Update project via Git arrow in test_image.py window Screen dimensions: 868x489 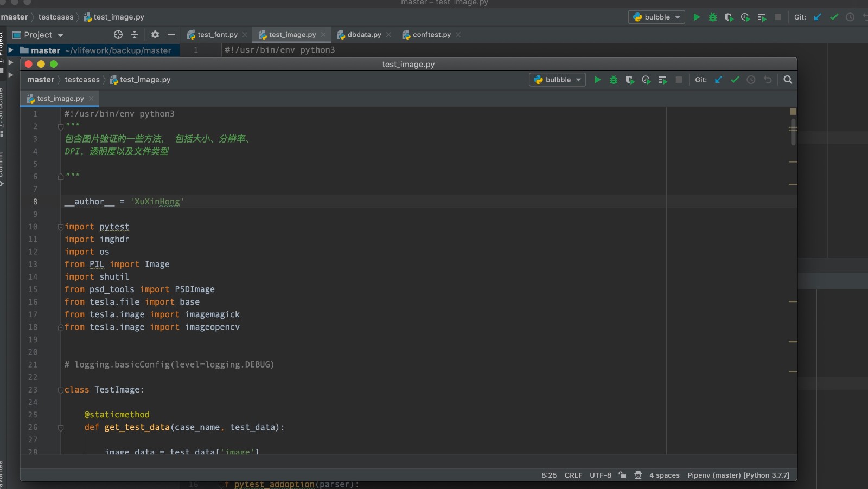[718, 80]
